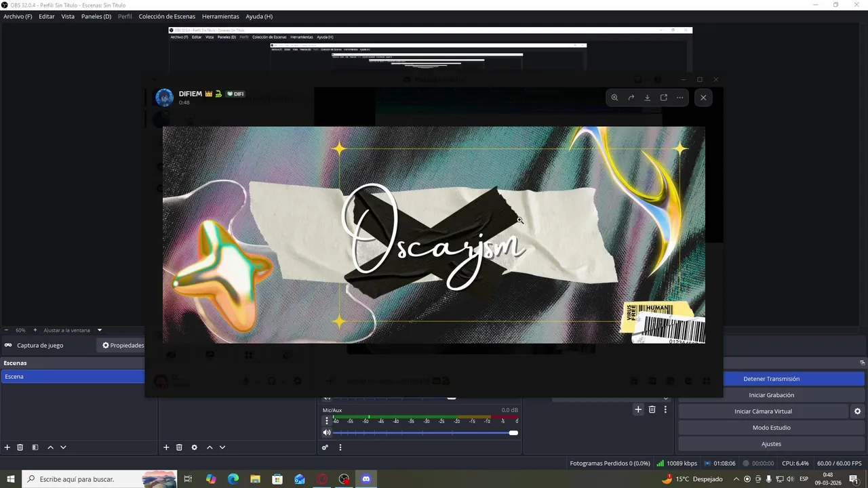868x488 pixels.
Task: Click the taskbar search box
Action: [x=100, y=479]
